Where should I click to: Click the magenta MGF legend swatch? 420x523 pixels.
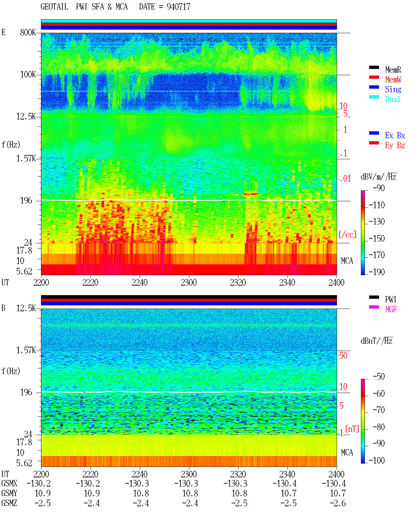click(374, 307)
